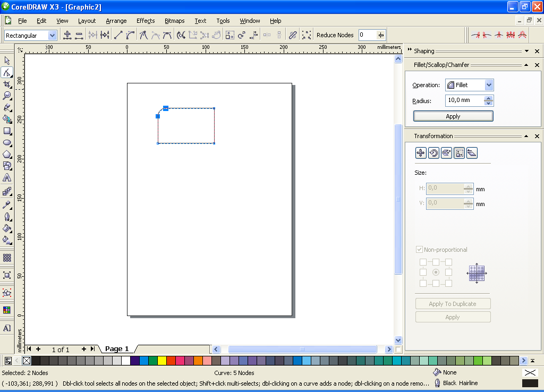
Task: Click the Apply To Duplicate button
Action: pos(453,303)
